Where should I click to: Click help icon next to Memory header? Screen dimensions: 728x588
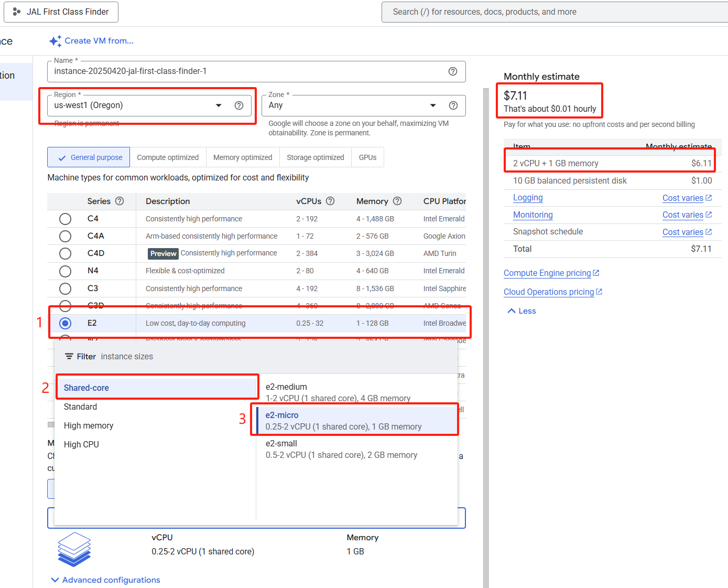[397, 201]
